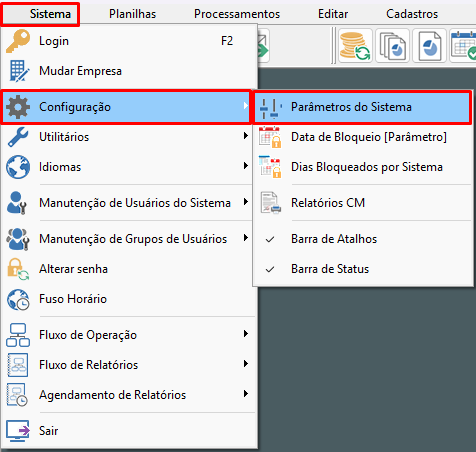Click the padlock icon for Alterar senha

coord(18,269)
